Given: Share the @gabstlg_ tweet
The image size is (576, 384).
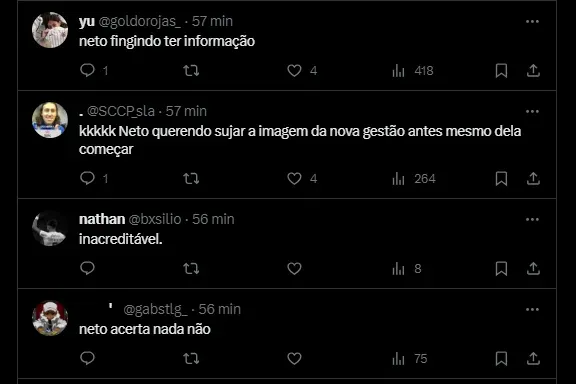Looking at the screenshot, I should coord(533,358).
